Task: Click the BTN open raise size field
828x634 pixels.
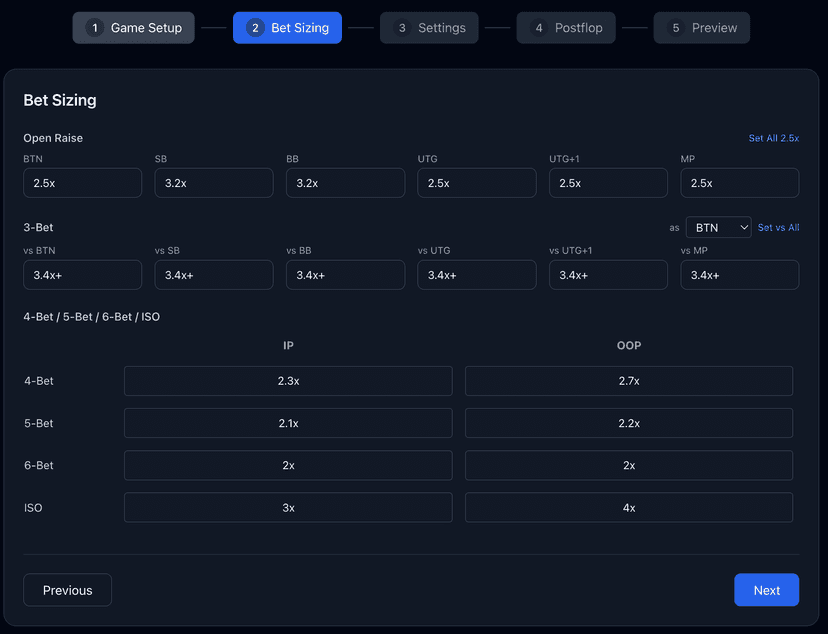Action: (x=82, y=182)
